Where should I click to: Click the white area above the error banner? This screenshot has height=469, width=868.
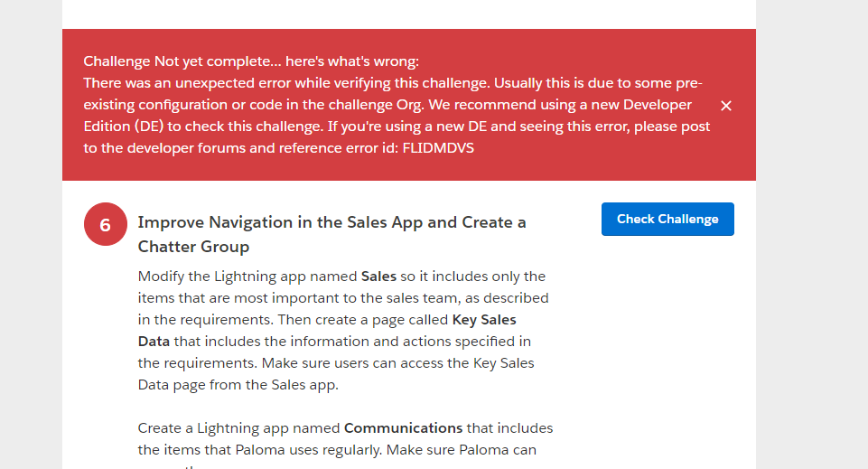click(406, 14)
